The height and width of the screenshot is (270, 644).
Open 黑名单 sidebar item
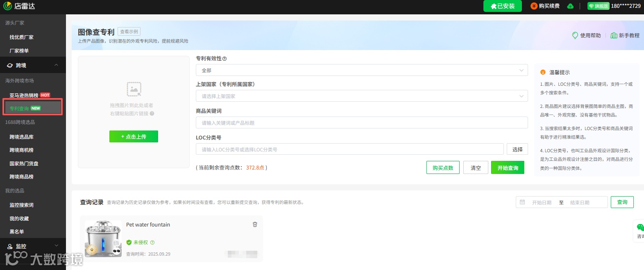17,232
